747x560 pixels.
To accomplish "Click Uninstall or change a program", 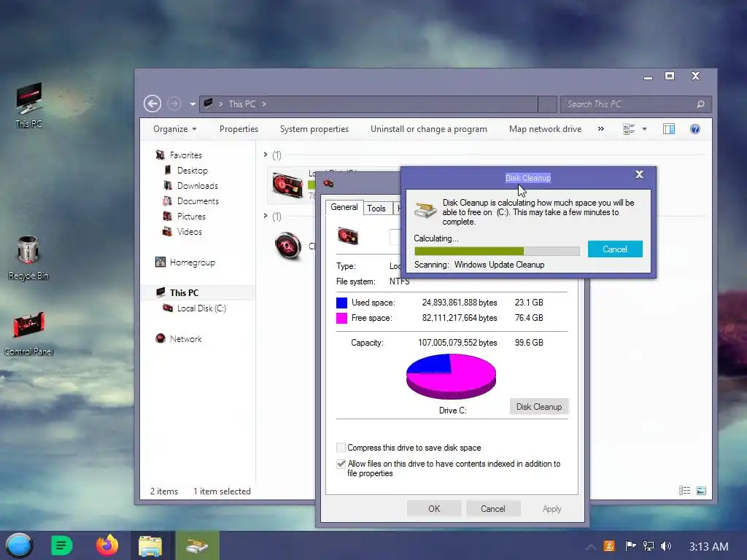I will 429,129.
